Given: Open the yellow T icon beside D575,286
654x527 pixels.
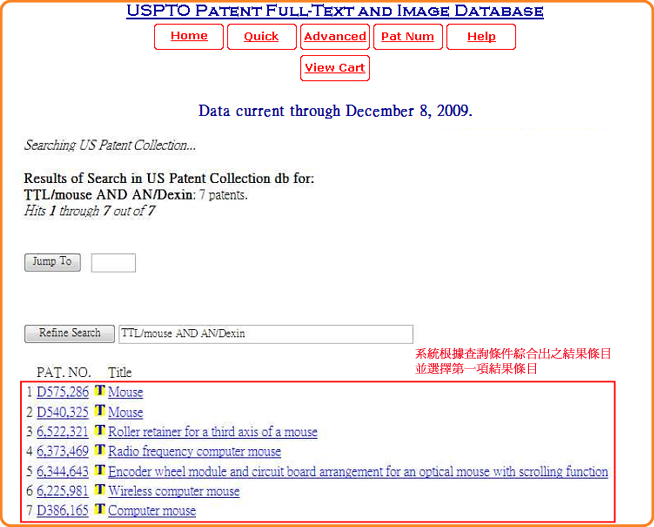Looking at the screenshot, I should point(99,391).
